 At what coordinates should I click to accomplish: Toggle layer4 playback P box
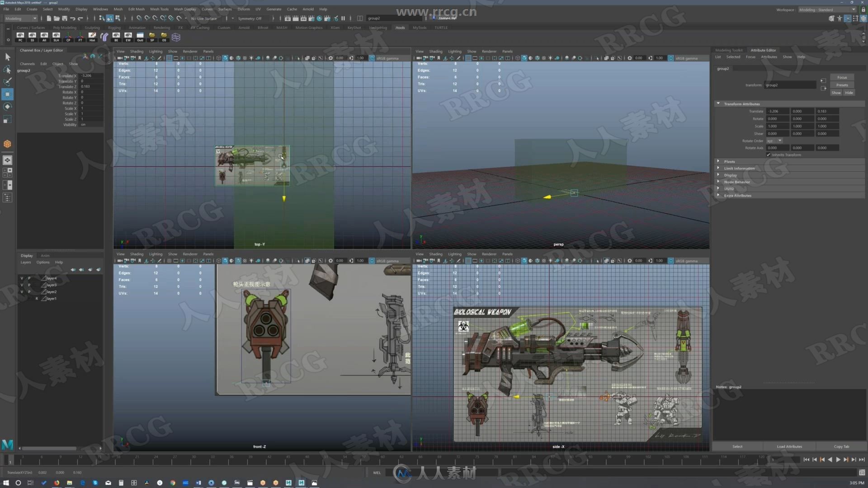coord(29,278)
